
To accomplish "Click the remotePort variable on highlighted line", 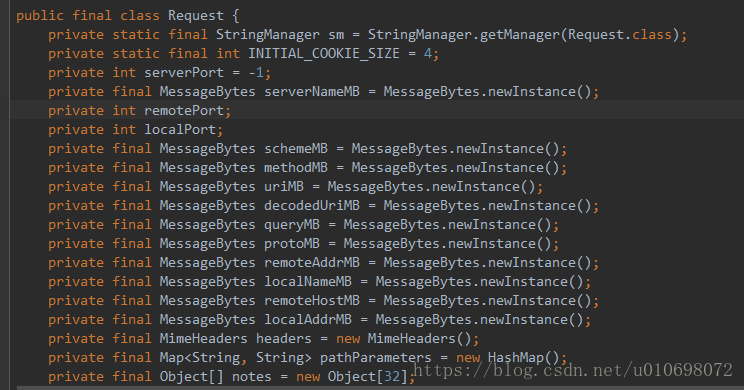I will pos(184,111).
